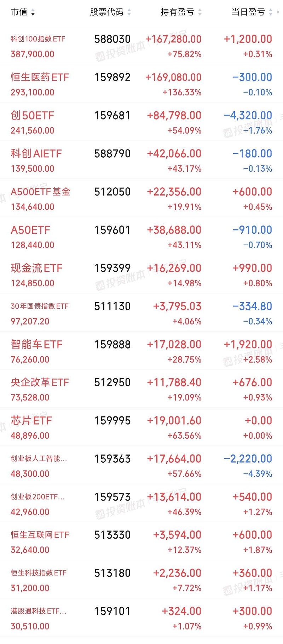Click the 股票代码 sort arrow icon

click(x=129, y=12)
